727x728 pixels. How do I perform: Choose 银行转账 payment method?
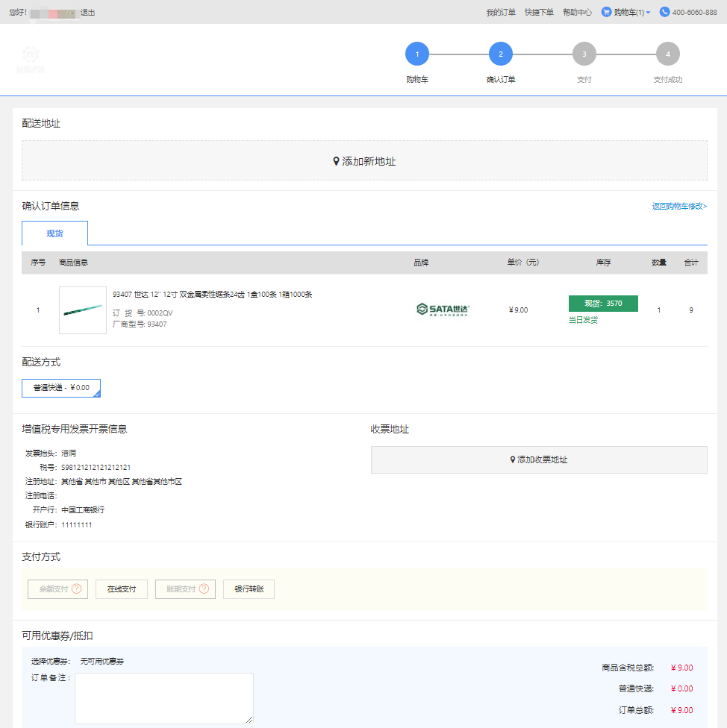coord(249,589)
